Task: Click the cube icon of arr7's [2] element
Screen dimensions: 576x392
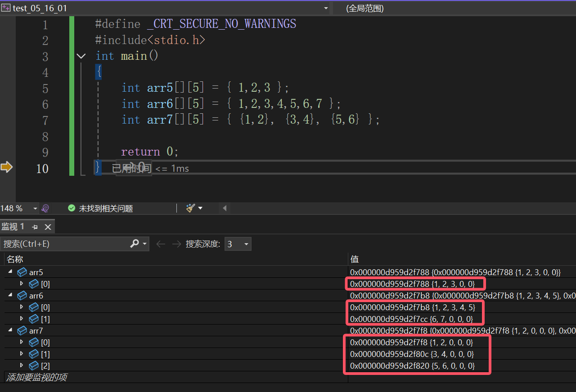Action: (x=34, y=365)
